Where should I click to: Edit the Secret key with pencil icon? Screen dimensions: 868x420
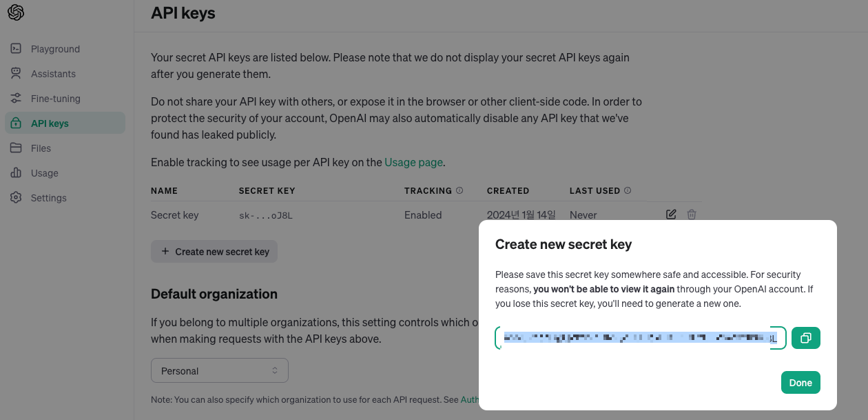671,214
